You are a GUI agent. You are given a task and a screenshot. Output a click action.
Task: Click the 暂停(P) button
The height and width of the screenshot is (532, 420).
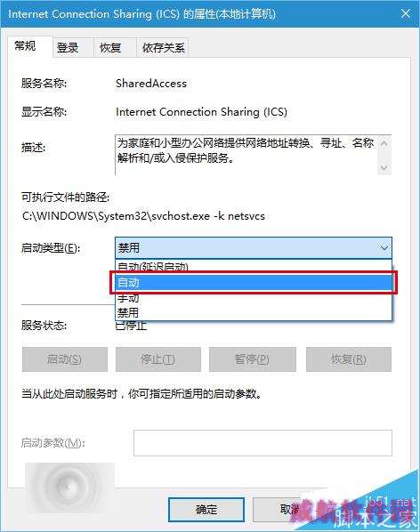[253, 359]
